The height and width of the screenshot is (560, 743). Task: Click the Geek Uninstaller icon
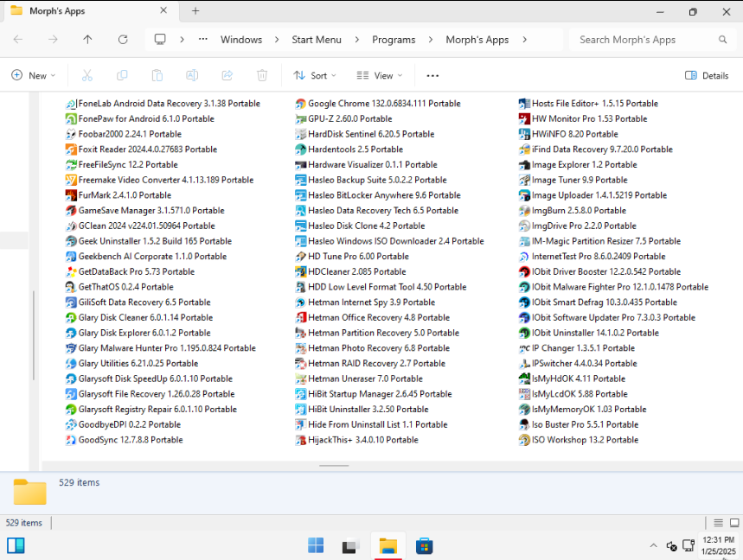71,241
